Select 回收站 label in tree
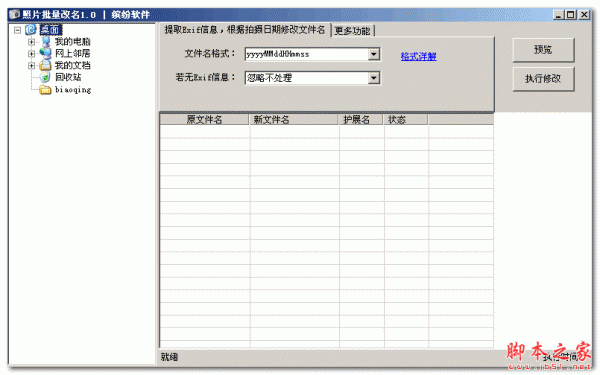Viewport: 600px width, 375px height. pos(68,77)
